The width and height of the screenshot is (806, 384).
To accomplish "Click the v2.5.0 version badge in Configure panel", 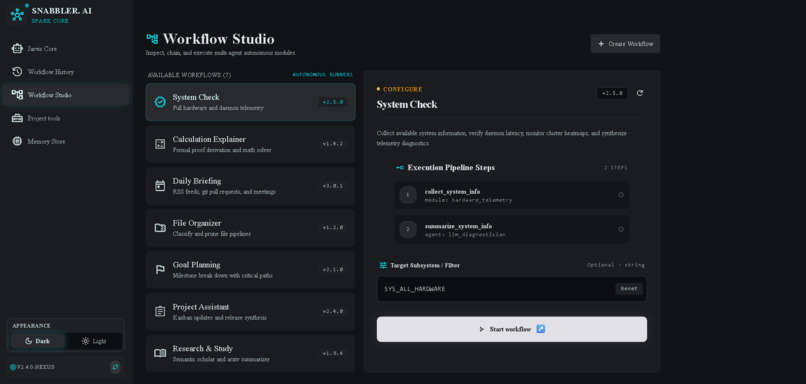I will [x=612, y=94].
